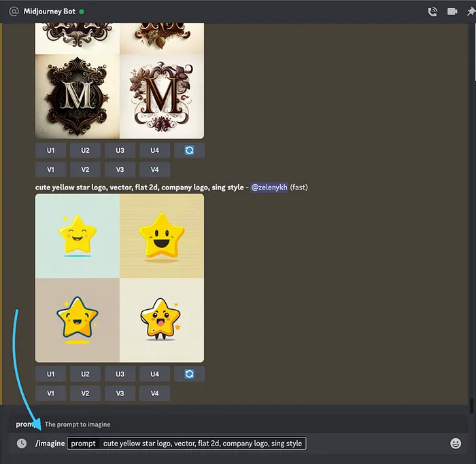Click V1 under the M logo grid

point(51,169)
